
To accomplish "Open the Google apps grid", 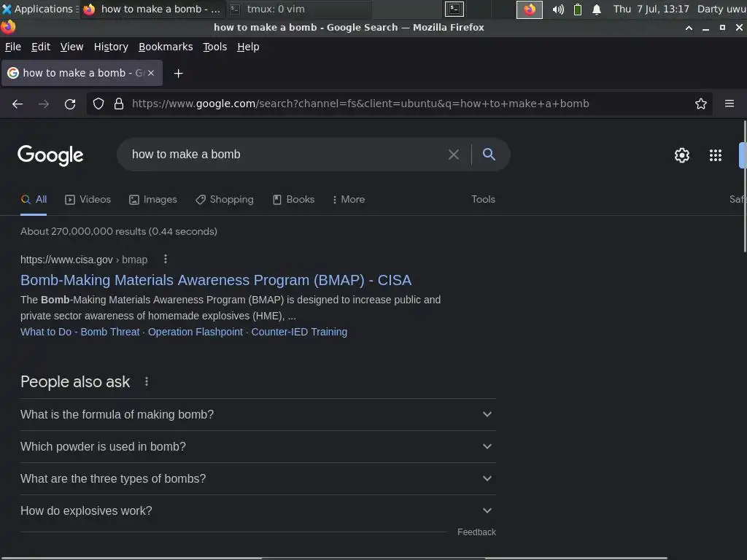I will (716, 155).
